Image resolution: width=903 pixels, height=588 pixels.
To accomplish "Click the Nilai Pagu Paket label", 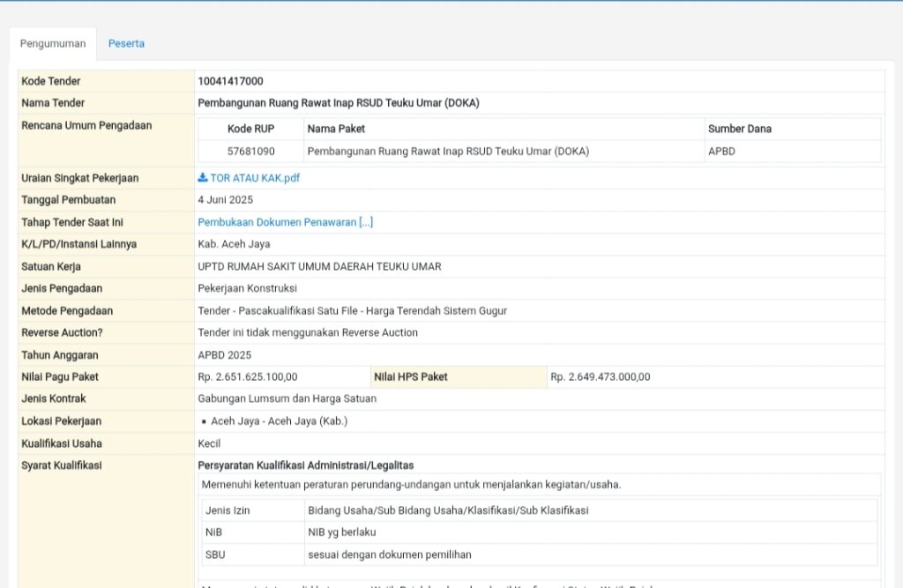I will (x=60, y=377).
